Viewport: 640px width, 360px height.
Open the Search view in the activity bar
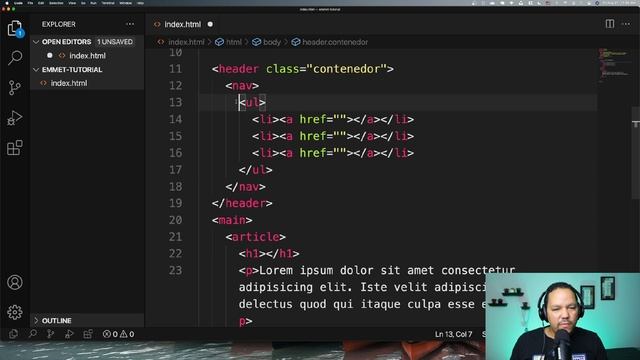[x=15, y=58]
